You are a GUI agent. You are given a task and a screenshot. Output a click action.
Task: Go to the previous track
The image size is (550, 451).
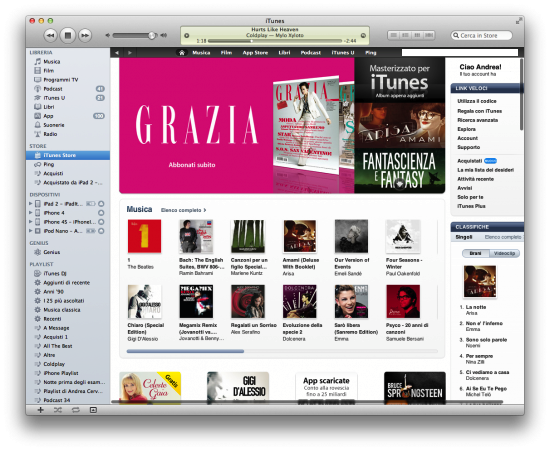(50, 35)
